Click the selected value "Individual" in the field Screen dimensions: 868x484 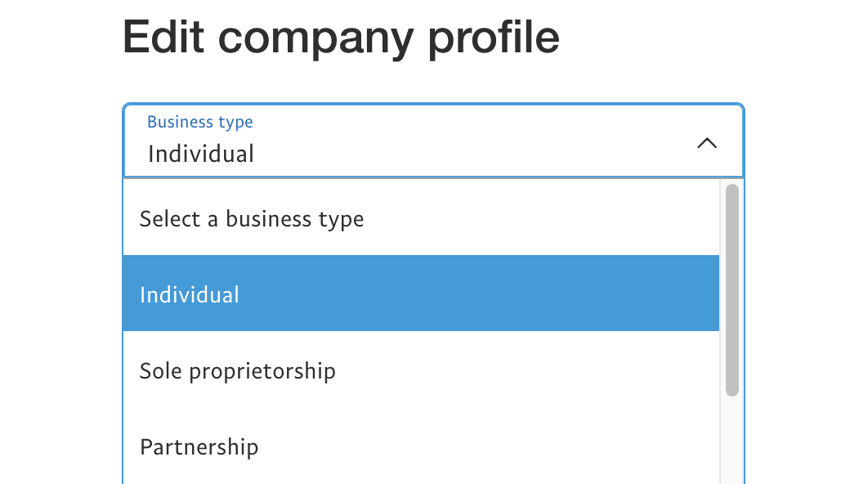tap(201, 154)
